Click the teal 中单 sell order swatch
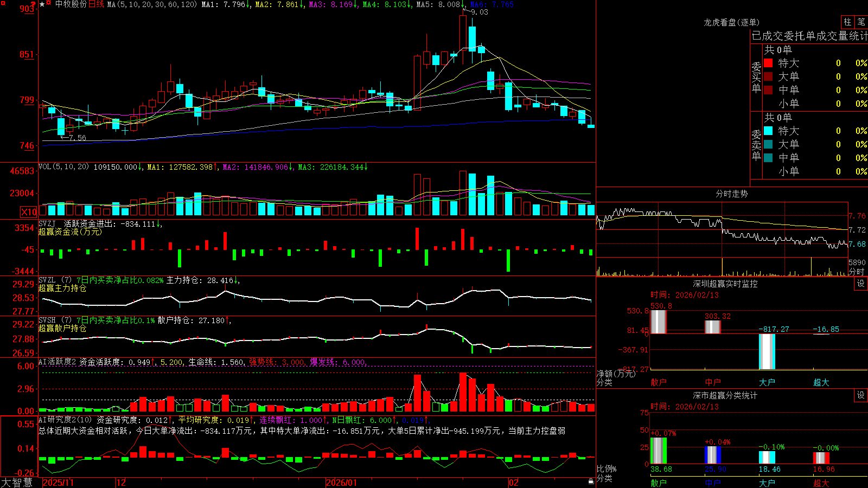 (x=768, y=158)
